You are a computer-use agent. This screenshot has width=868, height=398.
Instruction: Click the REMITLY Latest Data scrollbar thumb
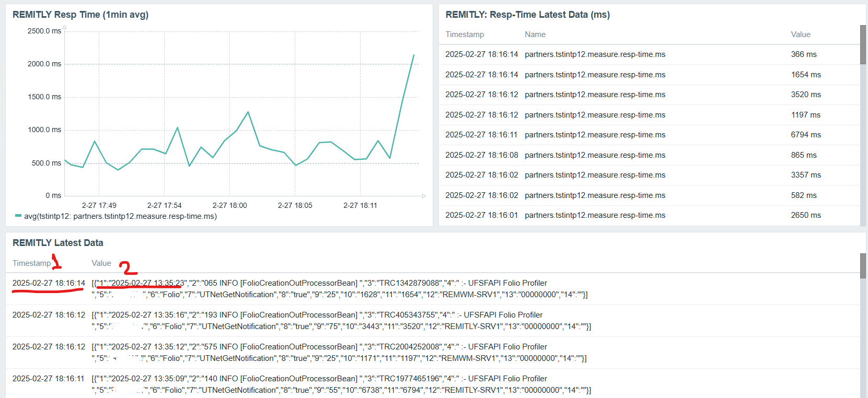pos(863,266)
